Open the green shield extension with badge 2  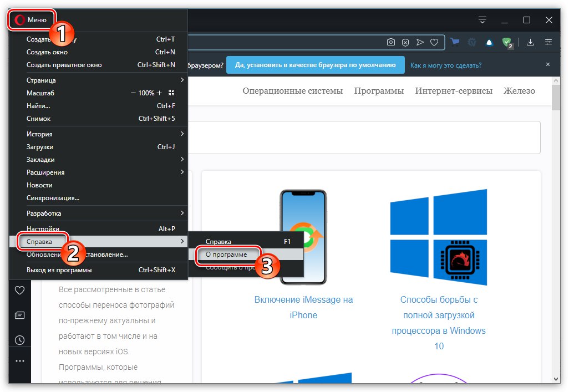coord(507,43)
